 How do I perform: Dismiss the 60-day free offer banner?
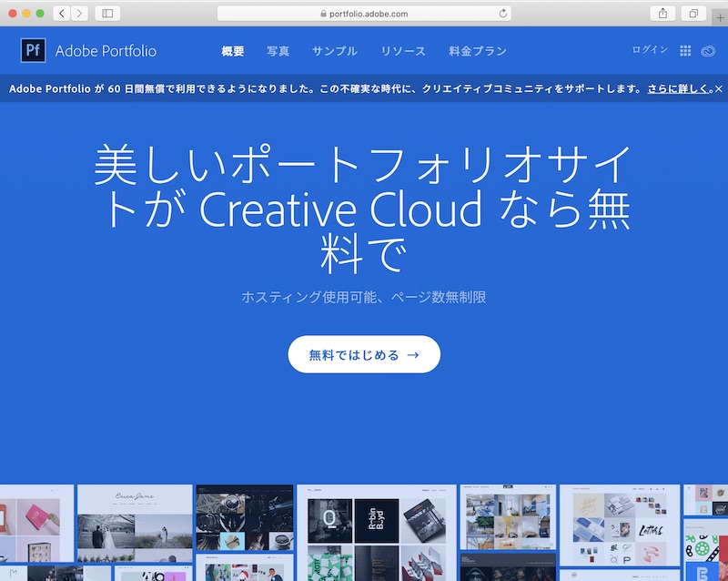tap(719, 90)
